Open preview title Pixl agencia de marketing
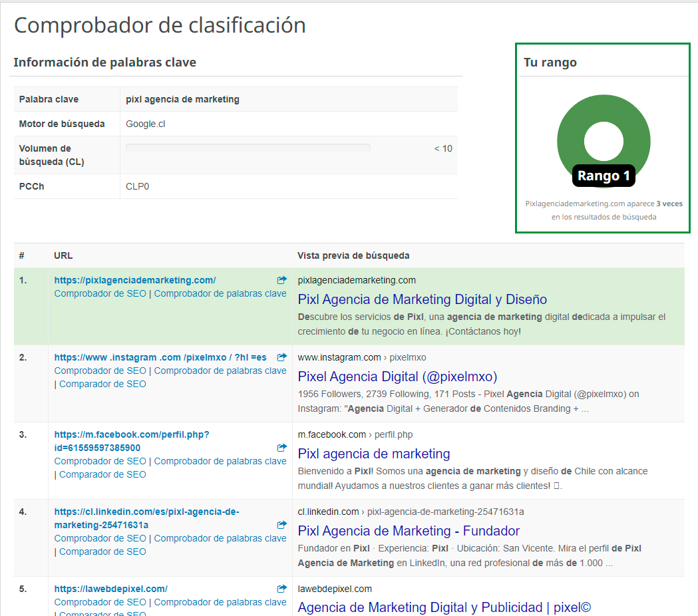Viewport: 698px width, 616px height. click(x=374, y=454)
